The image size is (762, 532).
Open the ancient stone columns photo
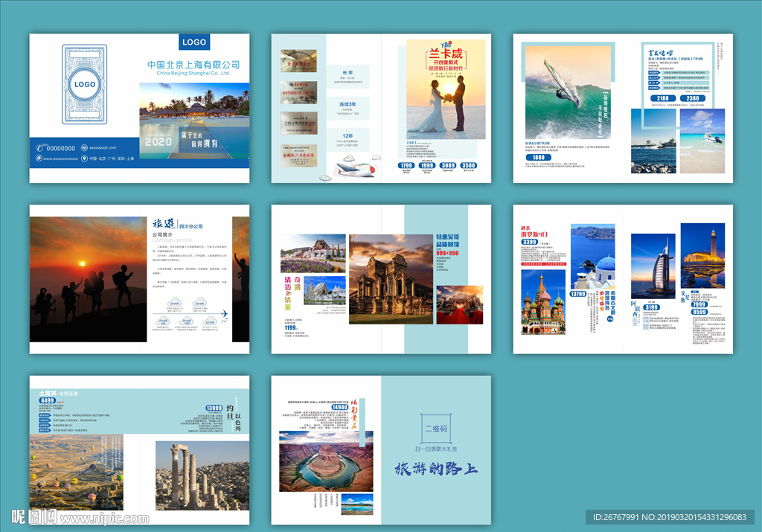202,475
